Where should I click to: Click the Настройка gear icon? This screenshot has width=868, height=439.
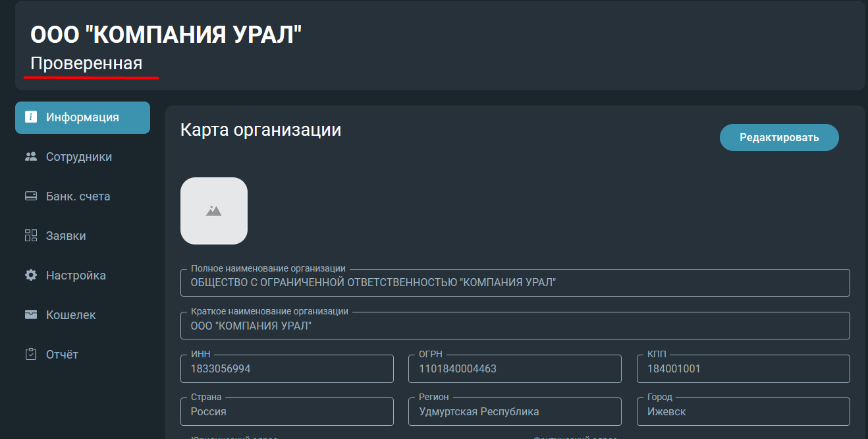tap(31, 276)
